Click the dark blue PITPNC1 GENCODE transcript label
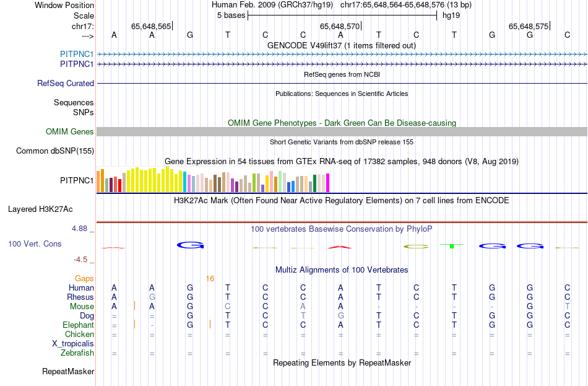The height and width of the screenshot is (386, 588). [x=77, y=64]
